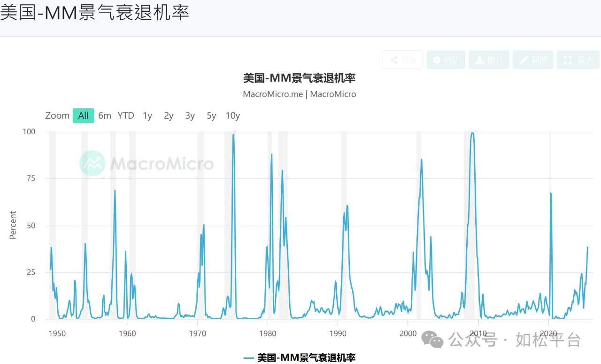The height and width of the screenshot is (364, 601).
Task: Switch zoom to 5y
Action: (211, 115)
